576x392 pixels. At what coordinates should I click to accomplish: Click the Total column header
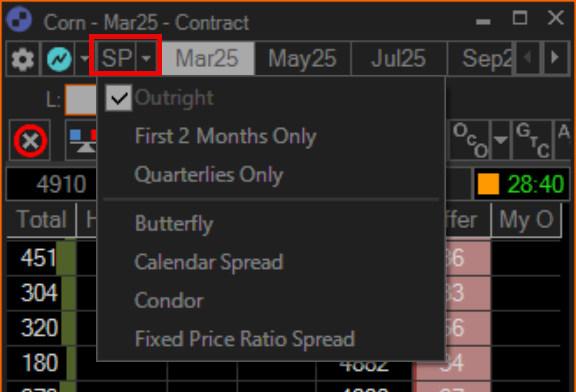(42, 220)
